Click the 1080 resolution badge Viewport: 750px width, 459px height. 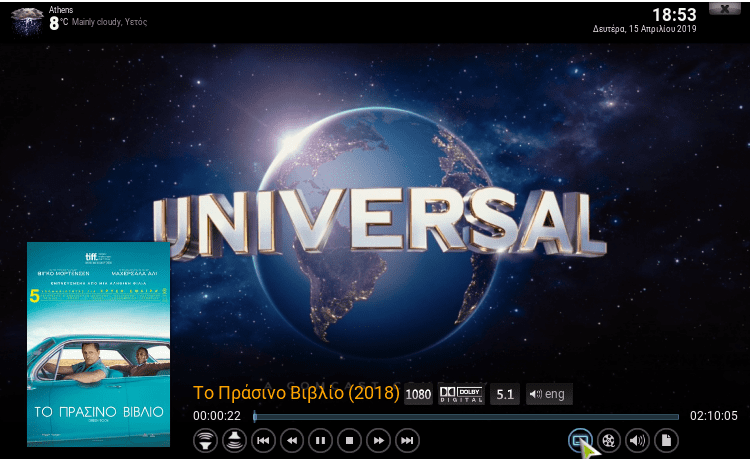[418, 394]
